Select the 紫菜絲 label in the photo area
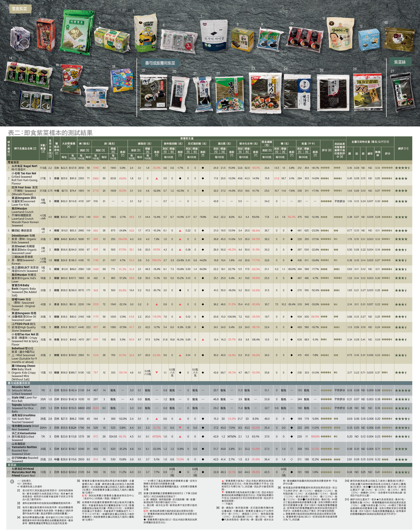This screenshot has width=420, height=530. (x=400, y=62)
